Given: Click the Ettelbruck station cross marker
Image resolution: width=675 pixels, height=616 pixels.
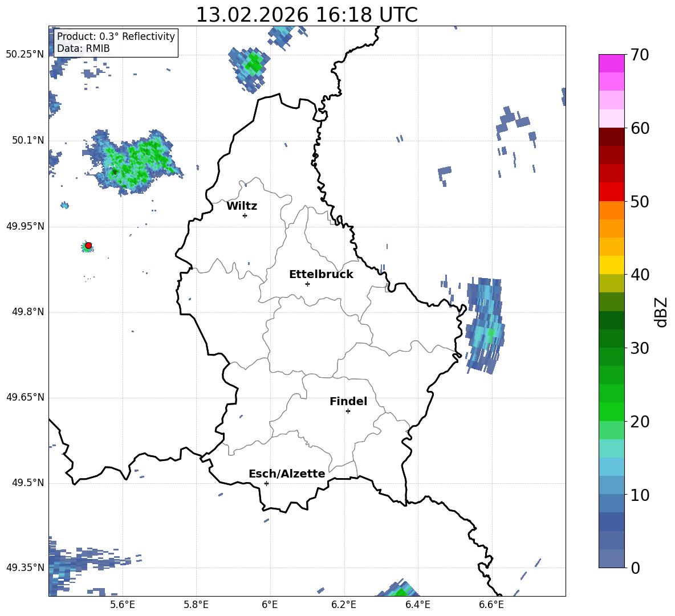Looking at the screenshot, I should pos(307,284).
